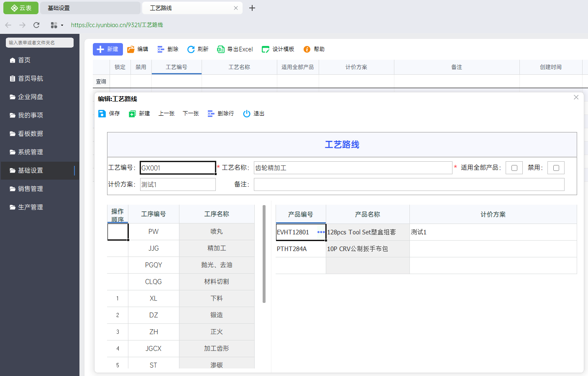Tick the 适用全部产品 checkbox
The height and width of the screenshot is (376, 588).
point(514,168)
